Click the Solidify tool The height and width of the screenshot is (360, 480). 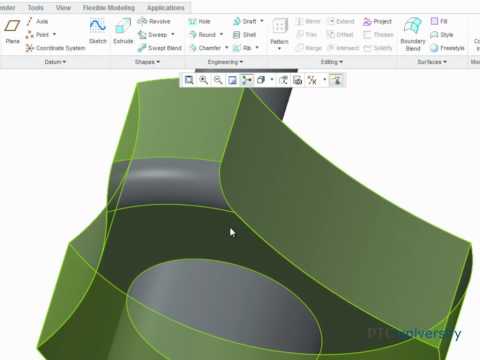tap(377, 48)
